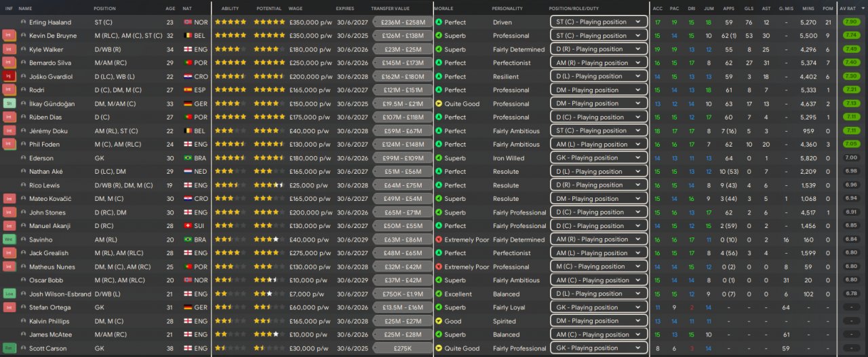Viewport: 868px width, 357px height.
Task: Click Scott Carson's £275K transfer value
Action: point(403,347)
